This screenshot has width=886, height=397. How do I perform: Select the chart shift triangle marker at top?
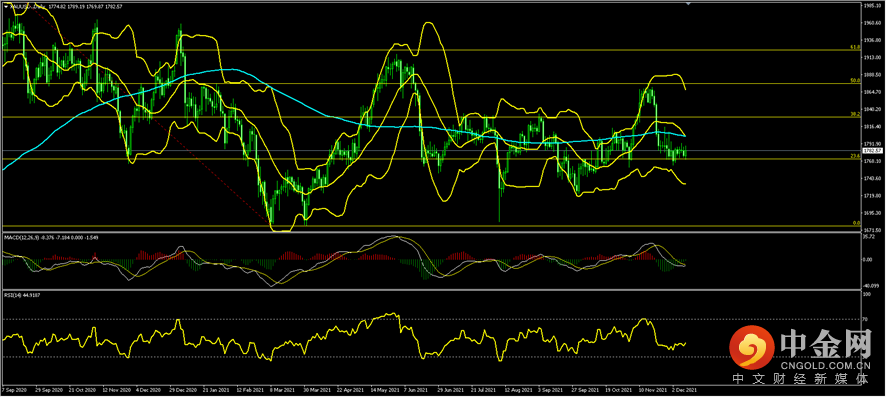(x=688, y=4)
